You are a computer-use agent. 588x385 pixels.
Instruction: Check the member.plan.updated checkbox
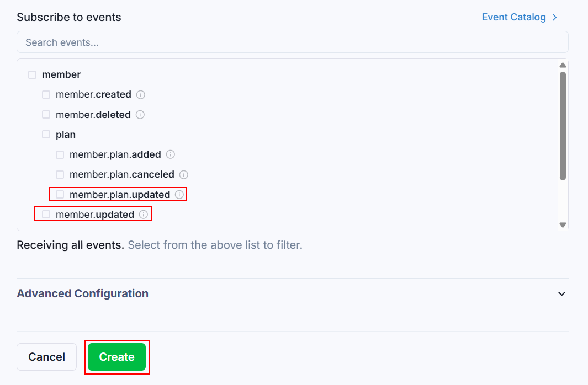60,195
